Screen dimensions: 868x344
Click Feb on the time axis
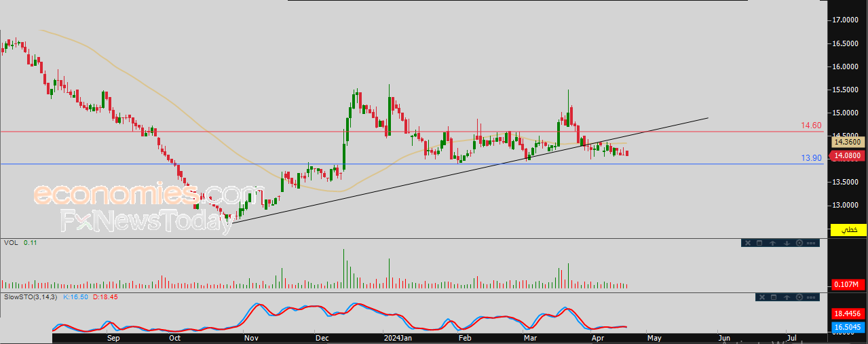click(465, 337)
